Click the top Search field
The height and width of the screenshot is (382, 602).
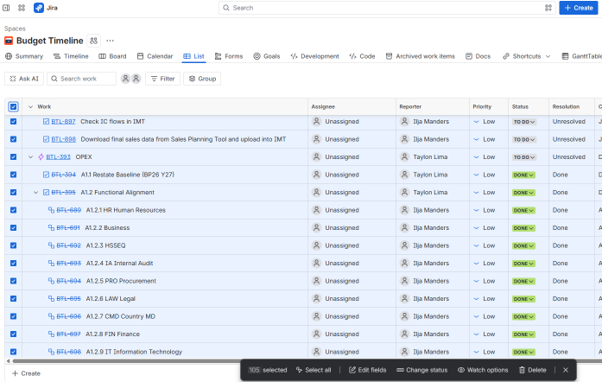[x=387, y=8]
